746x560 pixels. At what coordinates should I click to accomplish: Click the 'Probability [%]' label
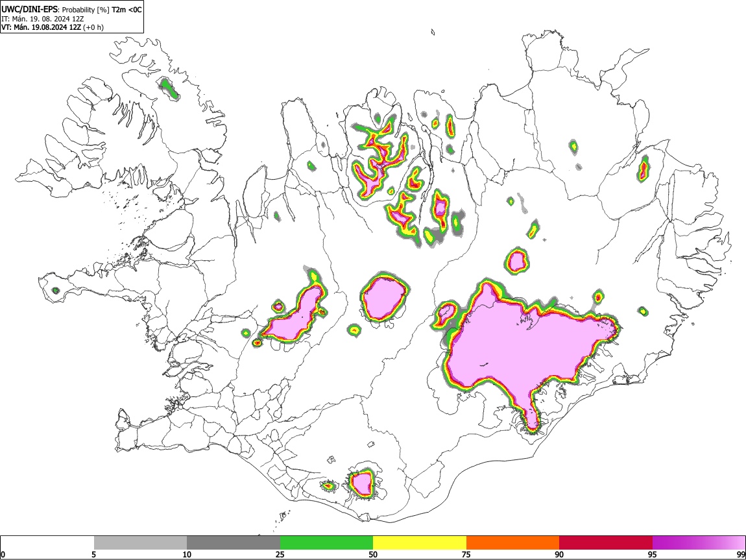pyautogui.click(x=86, y=10)
